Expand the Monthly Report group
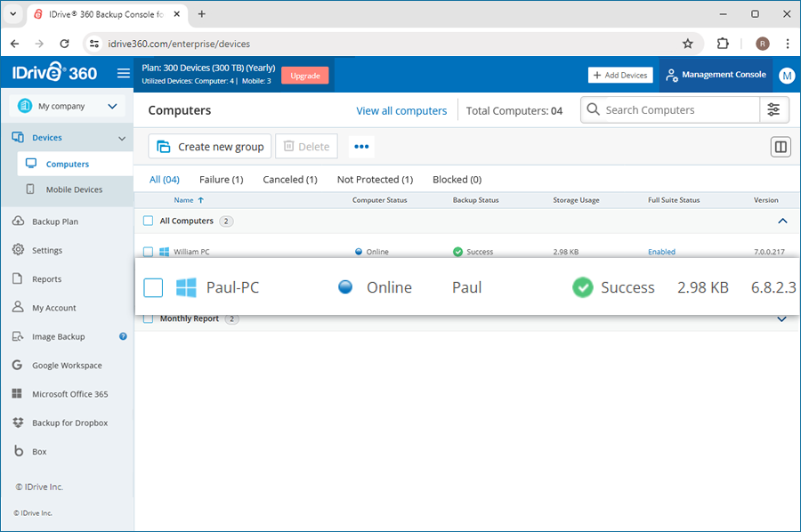The image size is (801, 532). click(x=781, y=319)
